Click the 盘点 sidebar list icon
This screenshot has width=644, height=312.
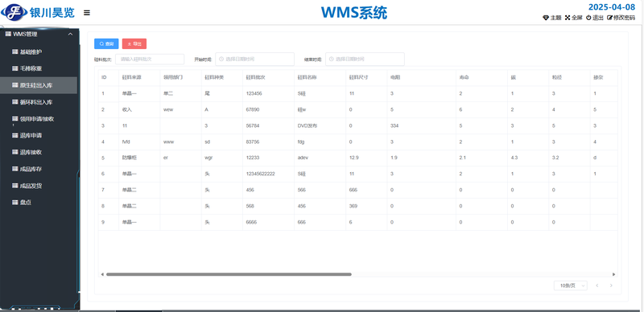point(15,203)
